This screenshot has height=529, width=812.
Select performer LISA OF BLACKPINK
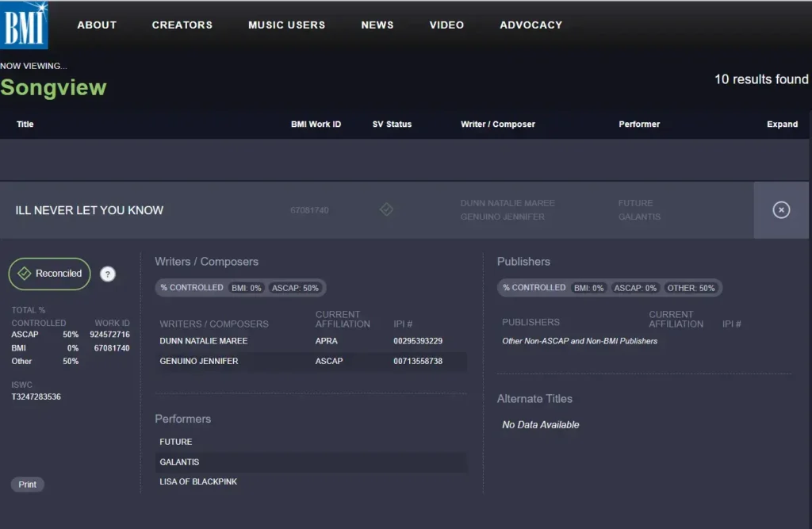click(x=198, y=481)
